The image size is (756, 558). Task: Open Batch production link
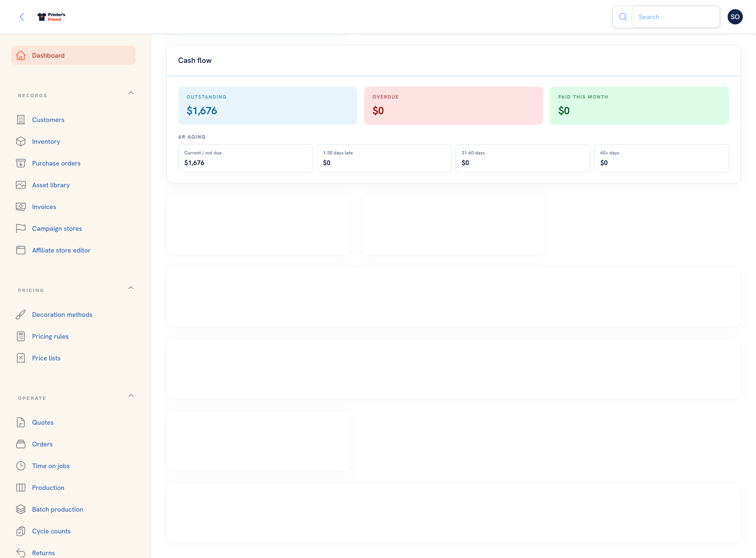click(x=58, y=509)
